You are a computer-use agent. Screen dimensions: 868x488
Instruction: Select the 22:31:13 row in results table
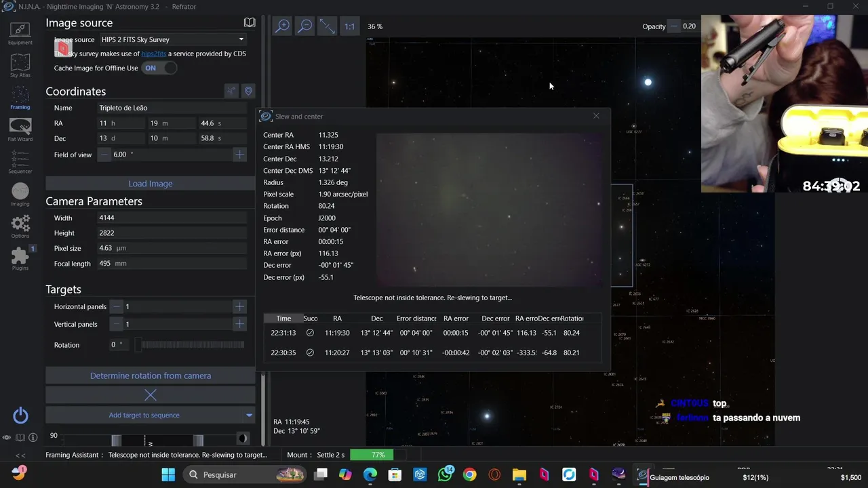pyautogui.click(x=432, y=333)
